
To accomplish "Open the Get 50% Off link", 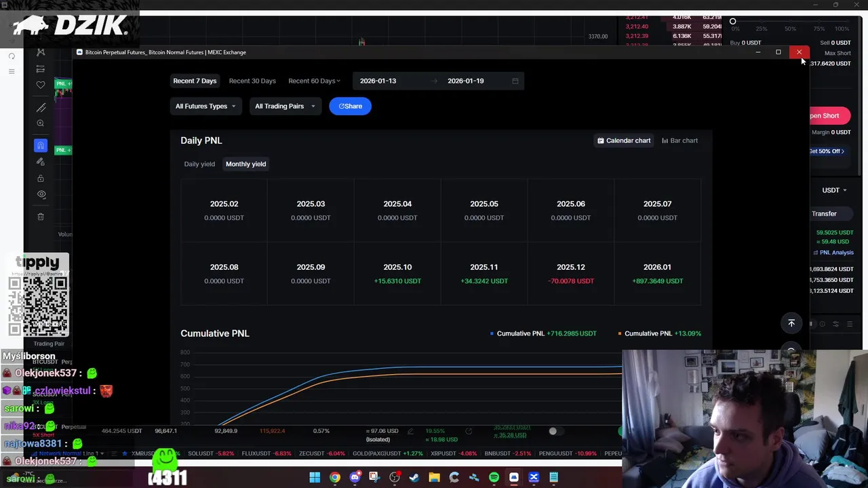I will pyautogui.click(x=827, y=151).
